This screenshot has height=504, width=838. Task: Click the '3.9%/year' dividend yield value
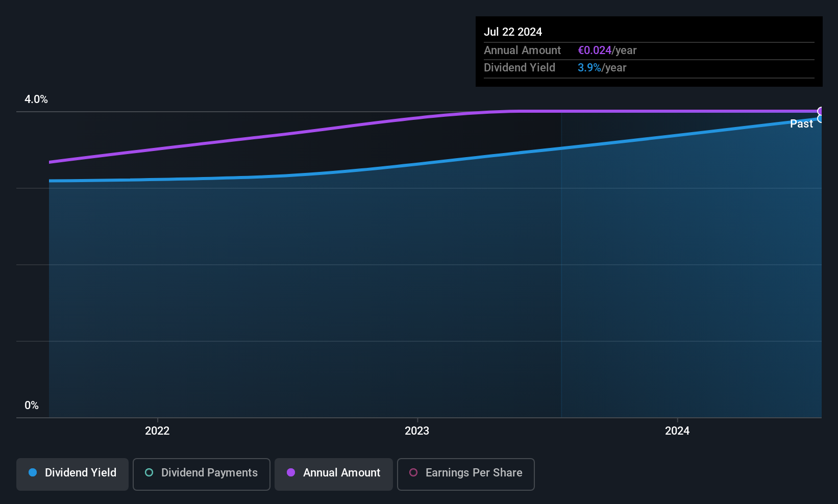click(602, 67)
